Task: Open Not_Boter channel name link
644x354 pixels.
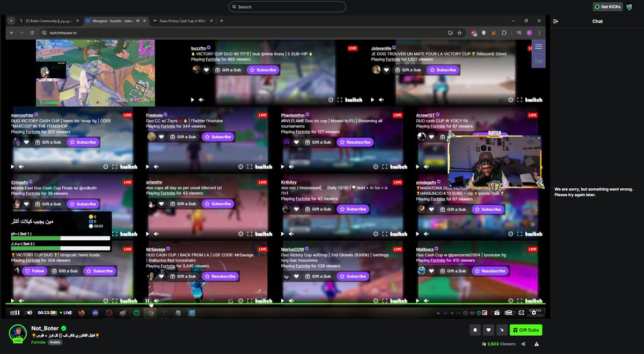Action: click(x=46, y=328)
